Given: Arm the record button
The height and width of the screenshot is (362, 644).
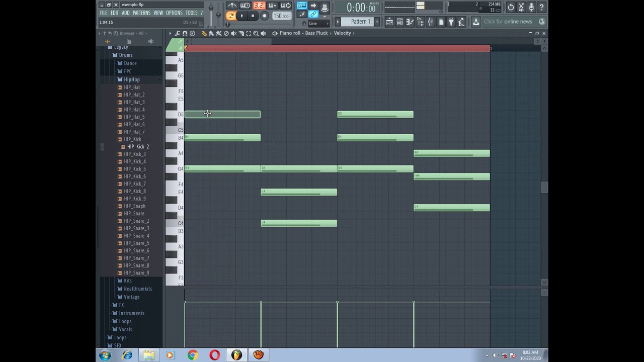Looking at the screenshot, I should tap(264, 16).
